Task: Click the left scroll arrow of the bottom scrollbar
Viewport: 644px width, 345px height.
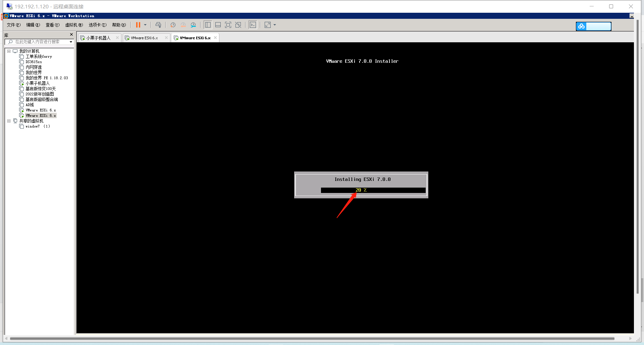Action: [6, 338]
